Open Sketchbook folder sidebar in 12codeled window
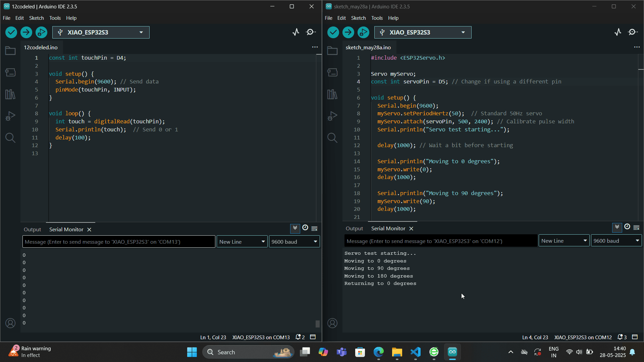 click(x=10, y=51)
